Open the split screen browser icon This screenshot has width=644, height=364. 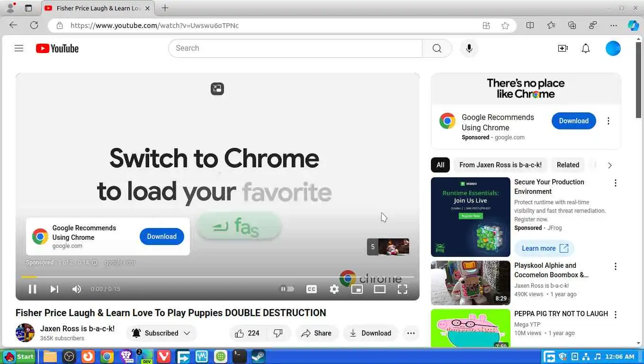pos(530,26)
